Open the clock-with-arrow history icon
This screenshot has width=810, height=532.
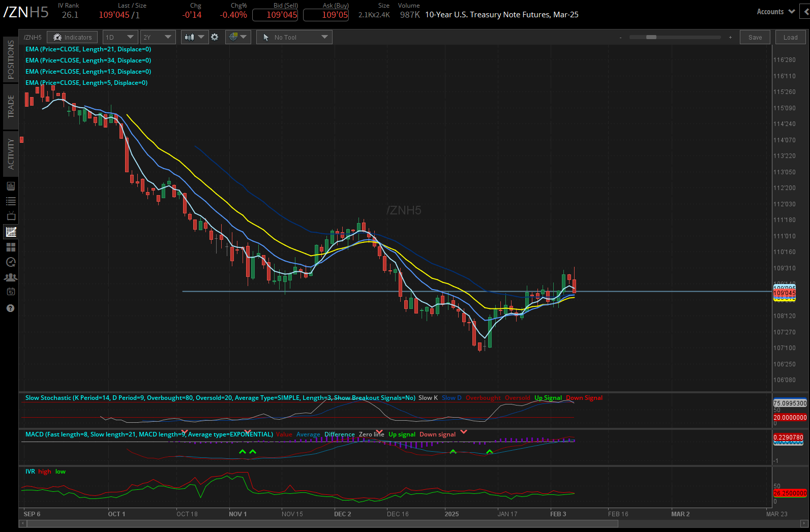[x=11, y=262]
